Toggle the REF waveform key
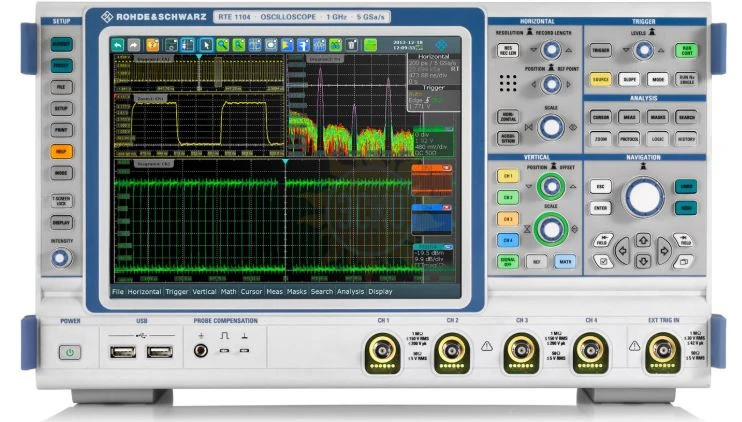The height and width of the screenshot is (422, 742). coord(537,262)
